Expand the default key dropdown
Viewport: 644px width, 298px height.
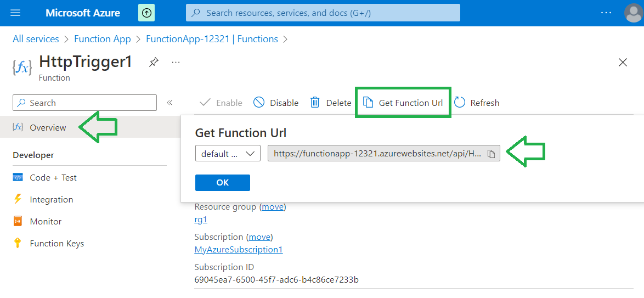coord(228,154)
